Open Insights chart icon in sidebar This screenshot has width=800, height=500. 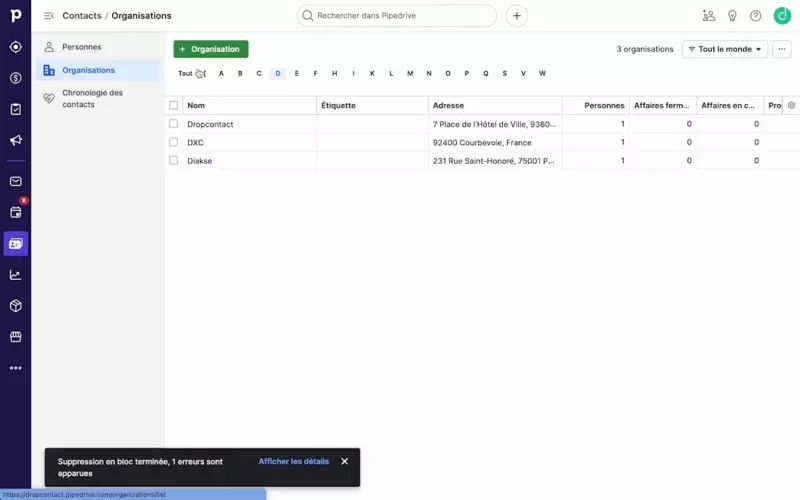15,275
